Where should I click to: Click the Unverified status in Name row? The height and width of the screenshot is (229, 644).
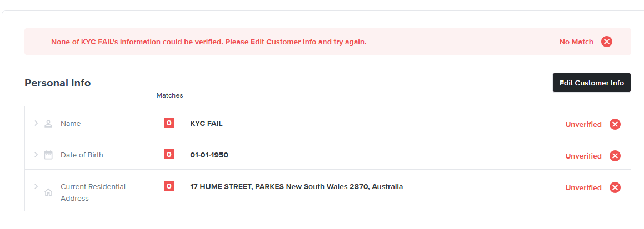[583, 124]
